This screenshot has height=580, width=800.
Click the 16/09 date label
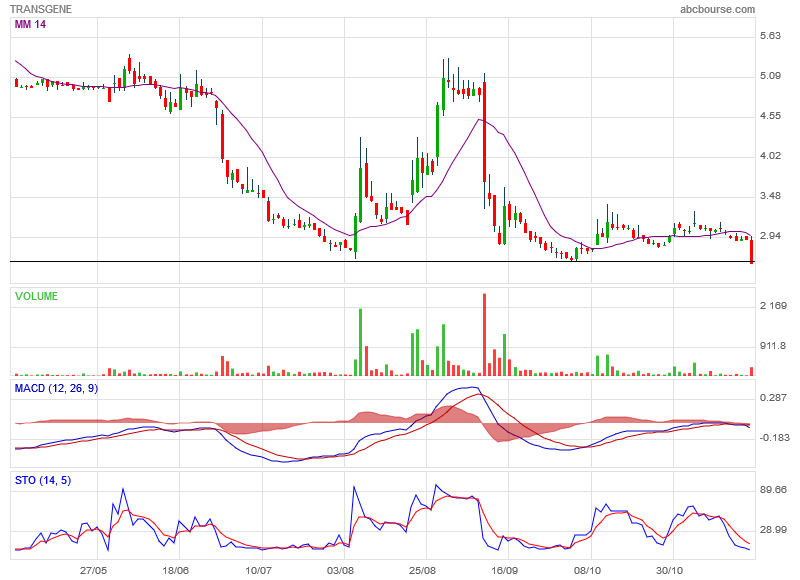pyautogui.click(x=505, y=570)
